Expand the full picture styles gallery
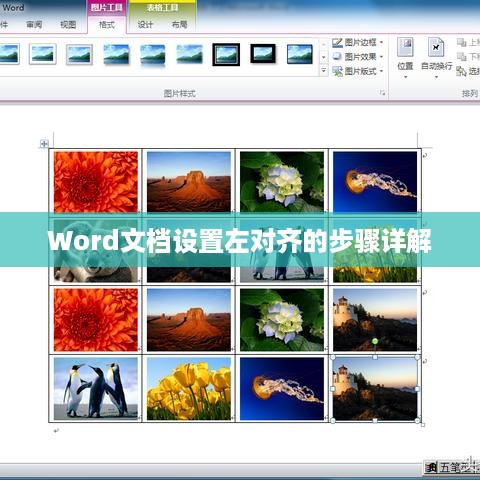Screen dimensions: 480x480 tap(324, 71)
